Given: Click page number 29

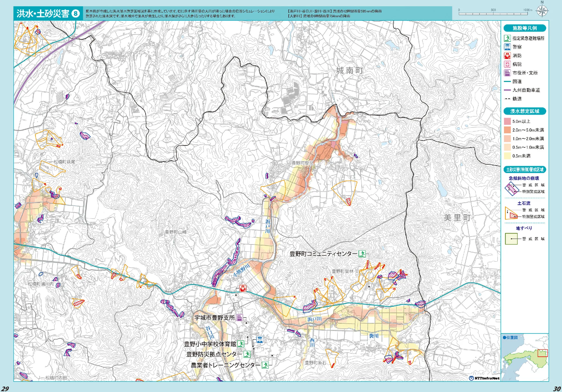Looking at the screenshot, I should (5, 389).
